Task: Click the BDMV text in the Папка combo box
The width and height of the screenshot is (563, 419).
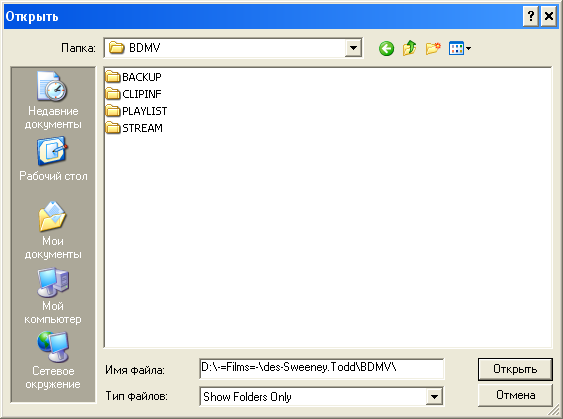Action: point(144,48)
